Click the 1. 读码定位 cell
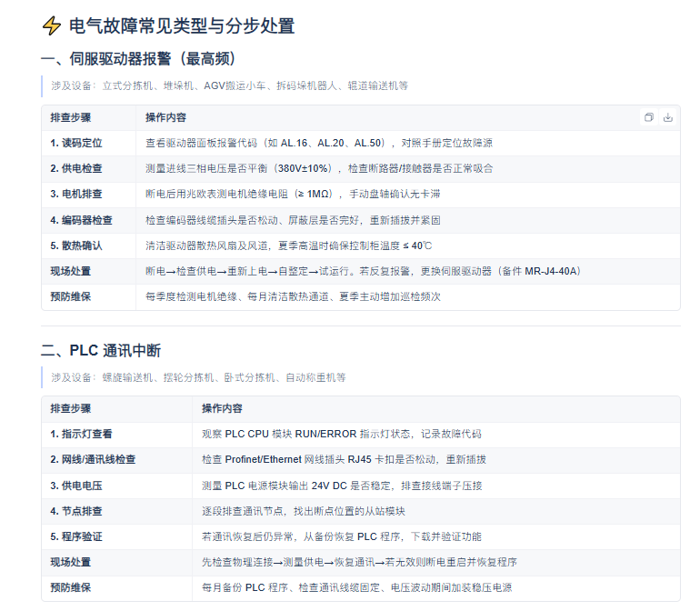The height and width of the screenshot is (611, 700). coord(89,143)
